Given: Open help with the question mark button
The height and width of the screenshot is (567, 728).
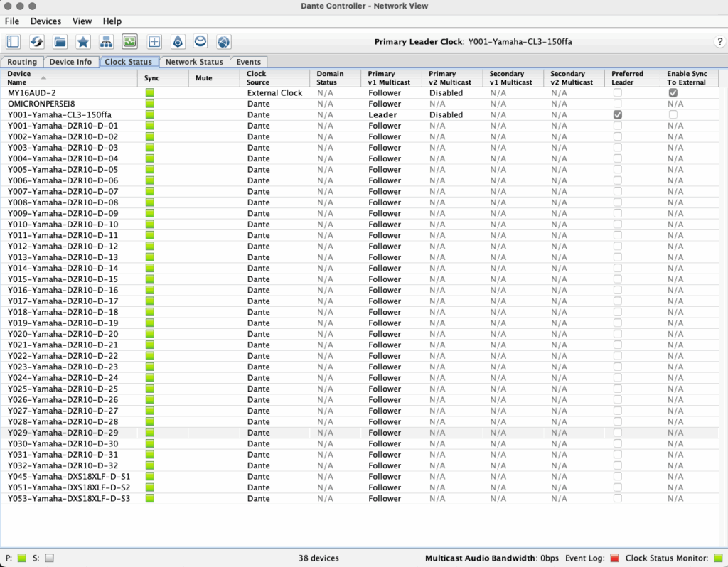Looking at the screenshot, I should (x=719, y=42).
